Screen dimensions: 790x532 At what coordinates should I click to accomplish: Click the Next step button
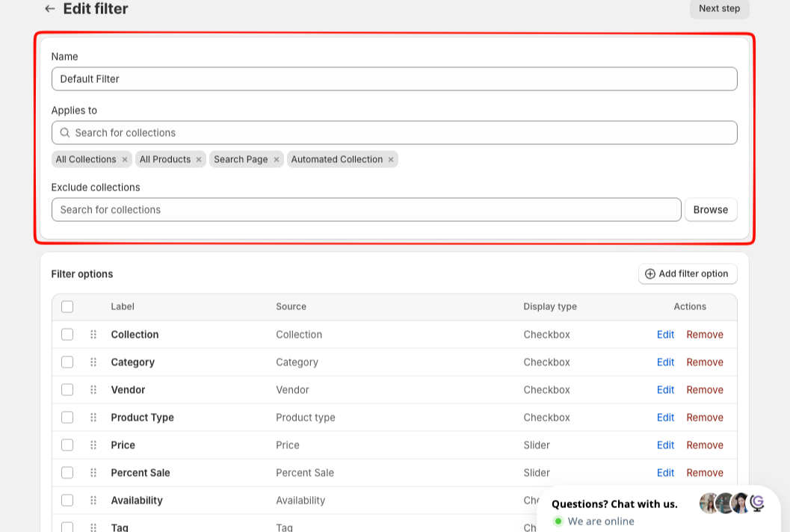719,8
